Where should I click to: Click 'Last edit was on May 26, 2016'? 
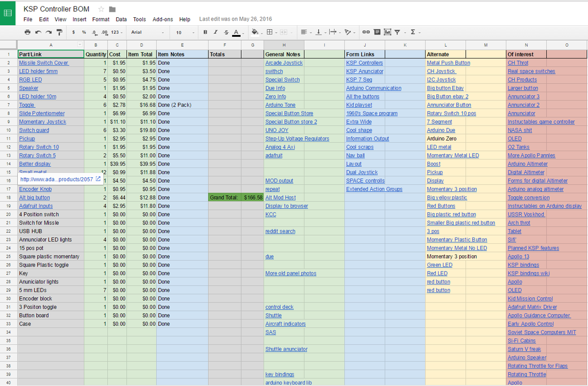pyautogui.click(x=235, y=19)
